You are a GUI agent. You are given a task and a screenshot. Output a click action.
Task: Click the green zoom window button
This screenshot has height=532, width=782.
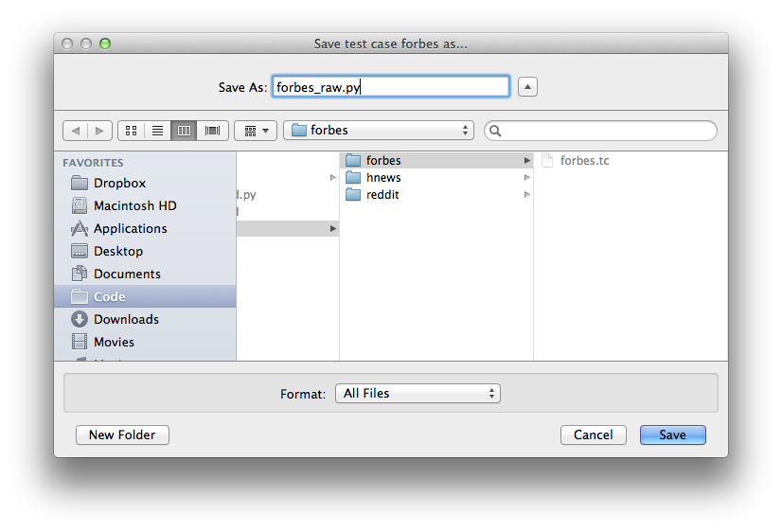(x=105, y=44)
